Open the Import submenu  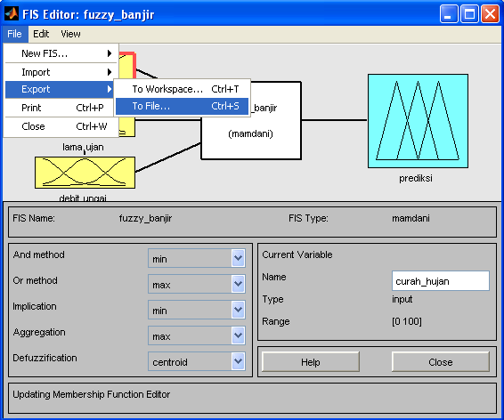pos(61,72)
